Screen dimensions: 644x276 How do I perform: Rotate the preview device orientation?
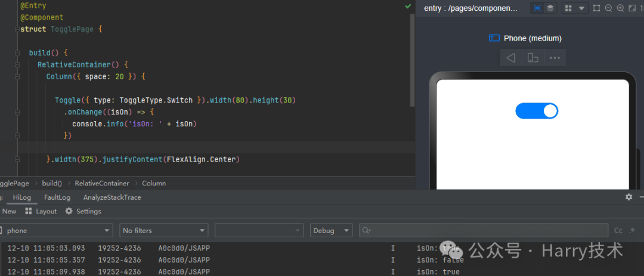[533, 58]
